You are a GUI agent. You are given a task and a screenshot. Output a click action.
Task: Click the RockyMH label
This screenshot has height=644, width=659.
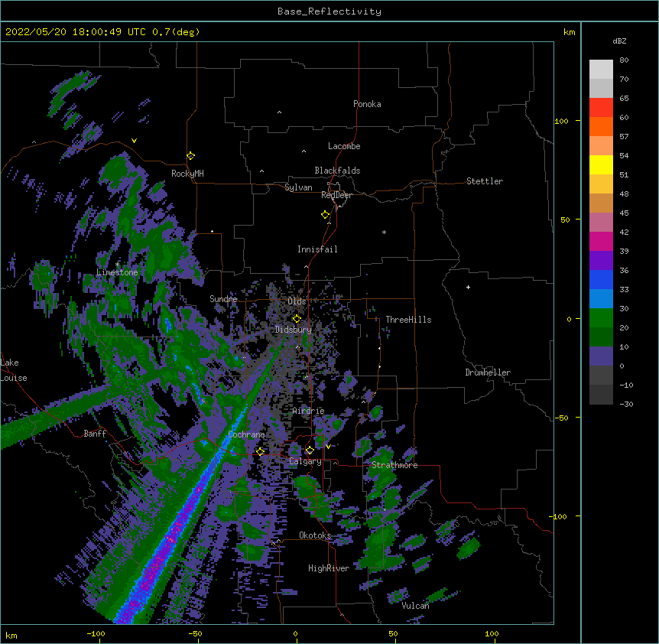pyautogui.click(x=187, y=173)
